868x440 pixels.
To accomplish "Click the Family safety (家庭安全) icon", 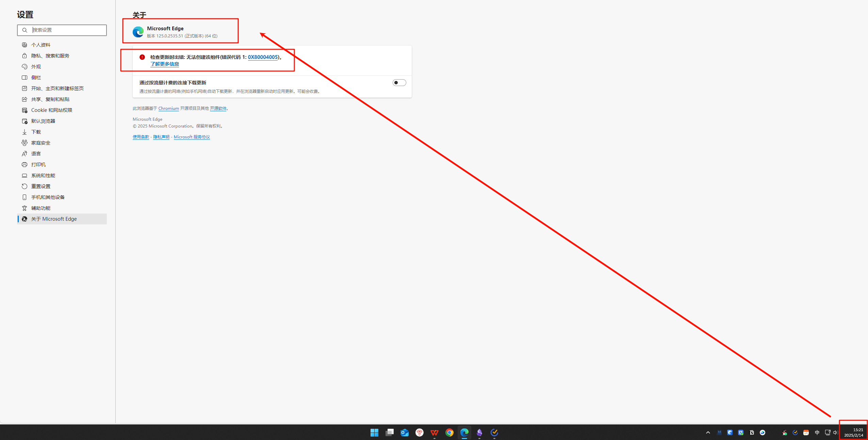I will [24, 143].
